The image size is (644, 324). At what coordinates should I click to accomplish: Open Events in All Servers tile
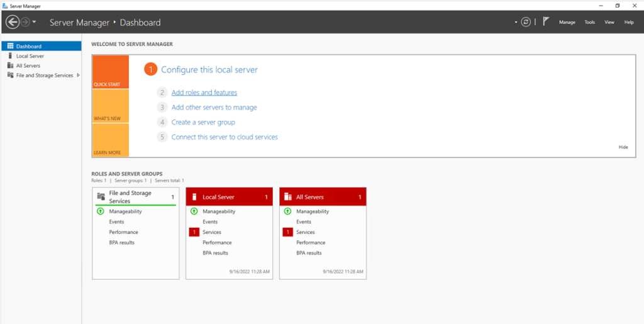304,221
